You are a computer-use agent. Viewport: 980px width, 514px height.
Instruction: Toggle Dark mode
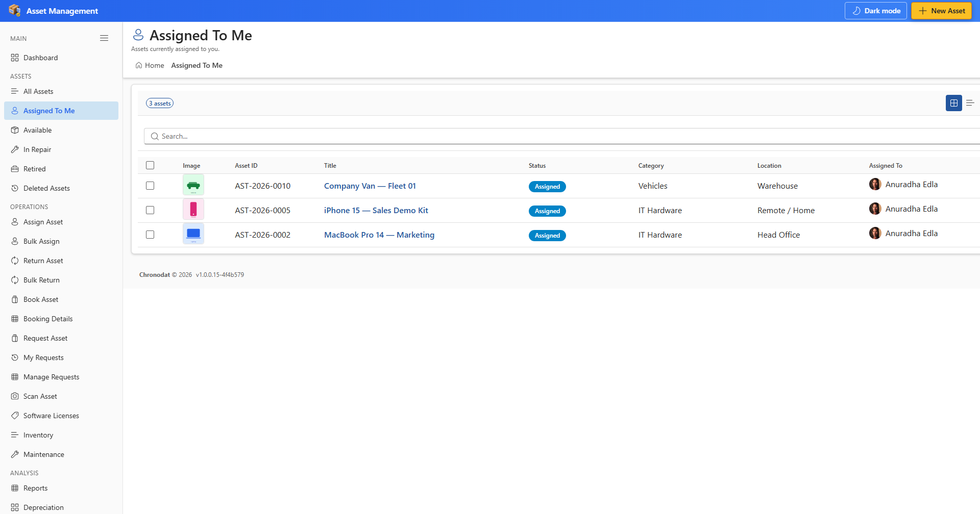pyautogui.click(x=875, y=11)
